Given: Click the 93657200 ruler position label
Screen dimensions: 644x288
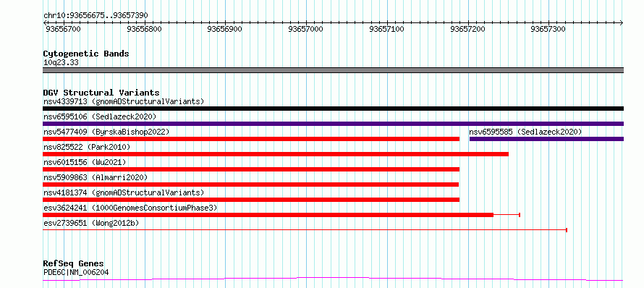Looking at the screenshot, I should click(467, 29).
